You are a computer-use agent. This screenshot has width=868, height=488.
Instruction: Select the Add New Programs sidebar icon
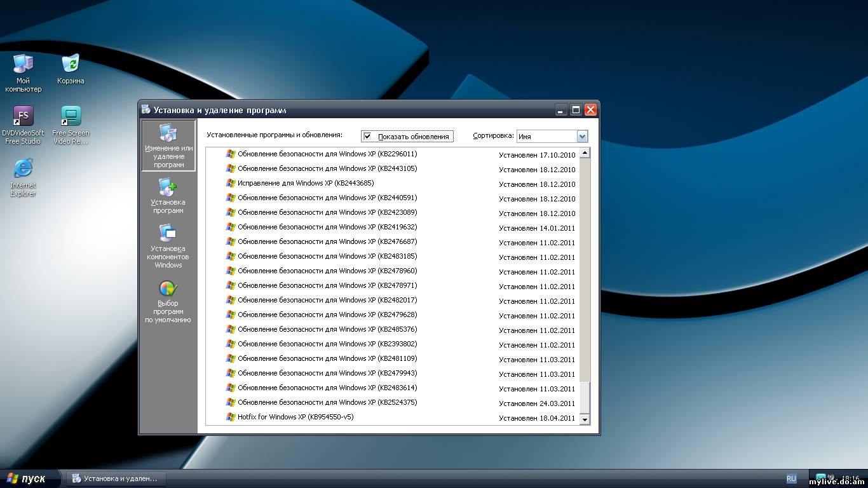point(168,195)
